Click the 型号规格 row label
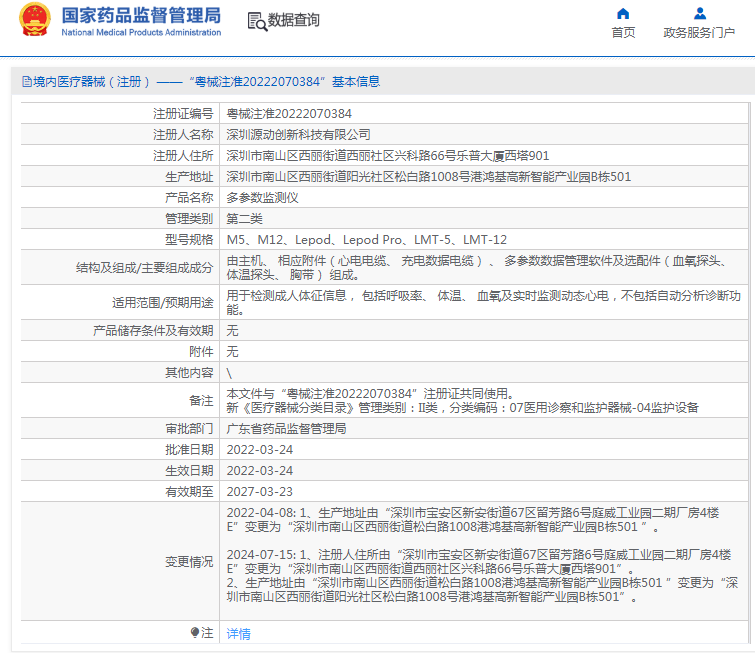Image resolution: width=755 pixels, height=653 pixels. pyautogui.click(x=189, y=240)
